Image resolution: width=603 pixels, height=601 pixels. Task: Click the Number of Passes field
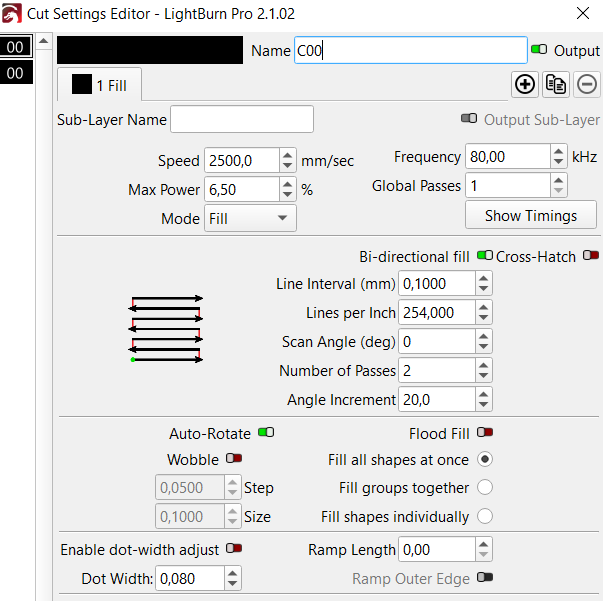(x=437, y=370)
